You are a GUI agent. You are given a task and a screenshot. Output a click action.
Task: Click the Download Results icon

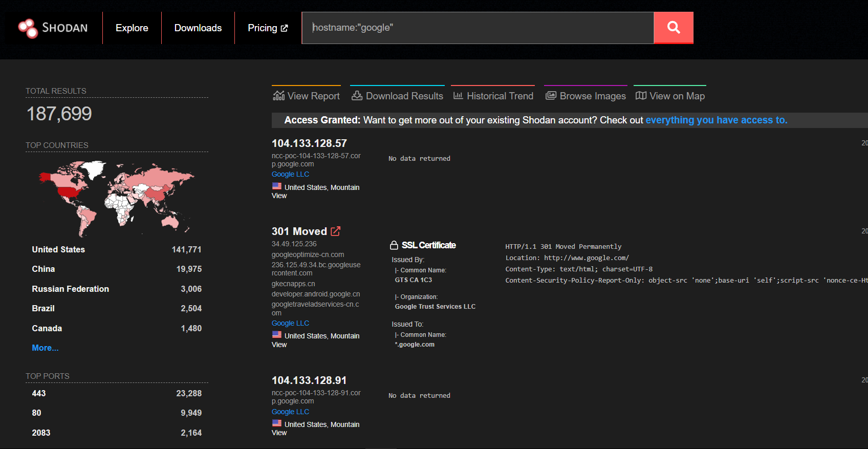point(357,96)
